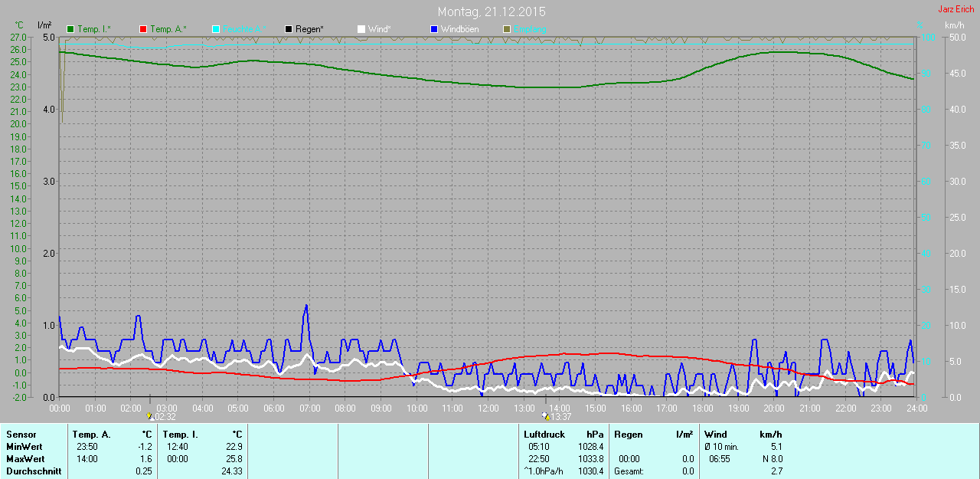
Task: Click the olive Empfang legend swatch
Action: tap(507, 29)
